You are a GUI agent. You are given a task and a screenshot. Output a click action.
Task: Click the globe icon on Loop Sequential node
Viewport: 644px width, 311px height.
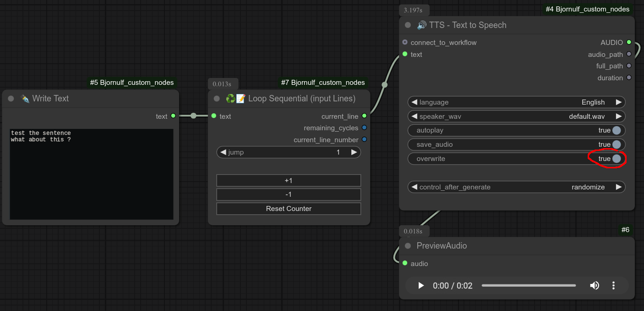tap(229, 98)
